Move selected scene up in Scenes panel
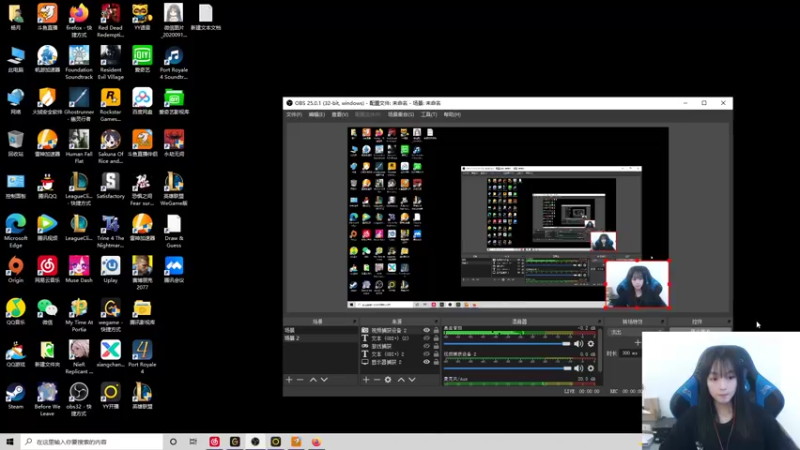The image size is (800, 450). (313, 380)
